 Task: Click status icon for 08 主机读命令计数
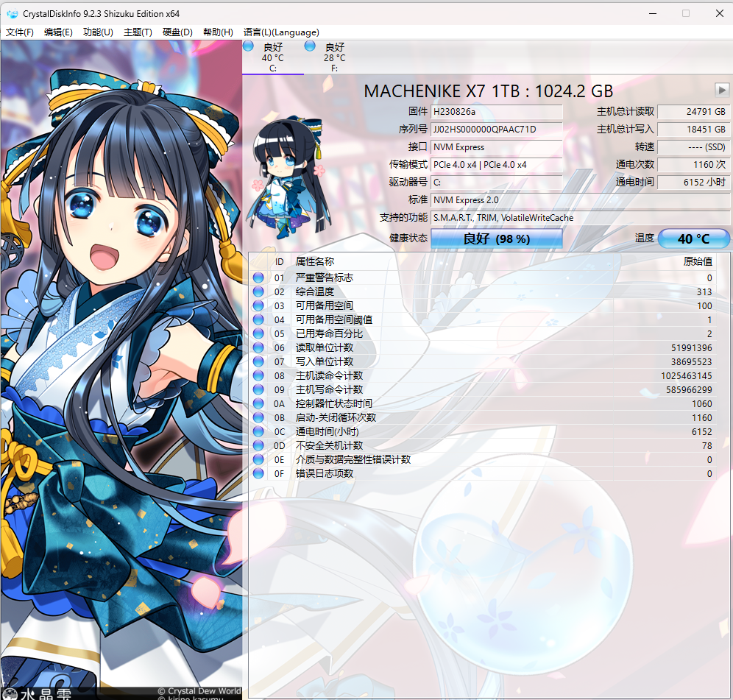click(258, 375)
